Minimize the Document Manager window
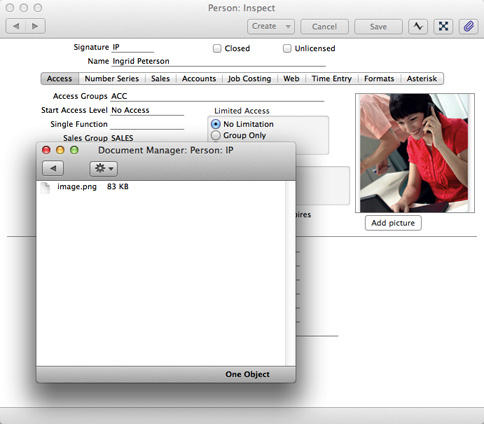 60,150
